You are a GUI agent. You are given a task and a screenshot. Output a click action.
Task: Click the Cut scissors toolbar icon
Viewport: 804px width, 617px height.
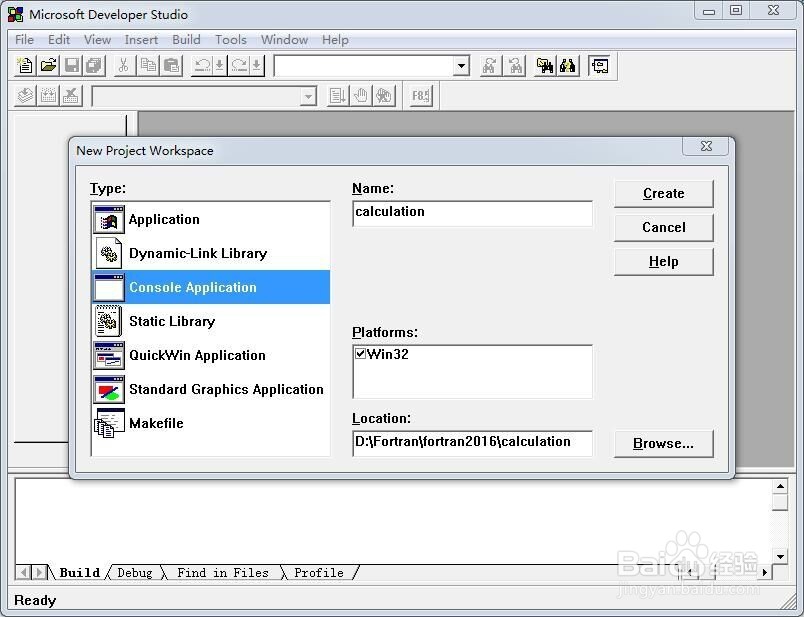[123, 66]
